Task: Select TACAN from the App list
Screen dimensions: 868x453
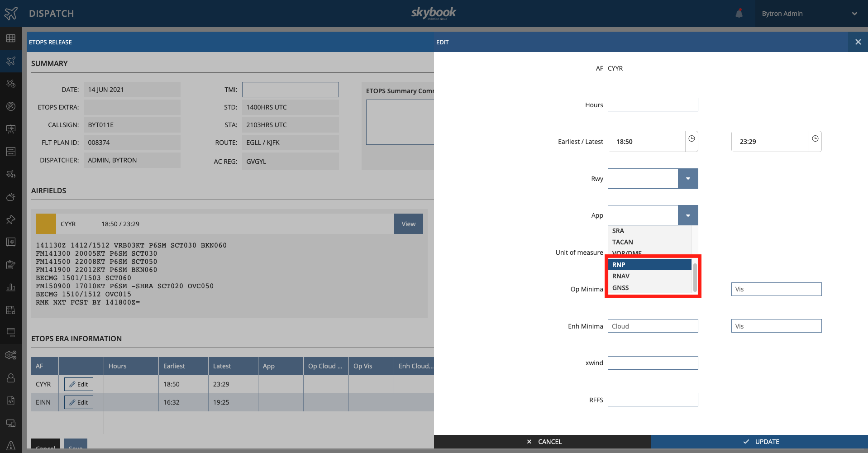Action: click(649, 242)
